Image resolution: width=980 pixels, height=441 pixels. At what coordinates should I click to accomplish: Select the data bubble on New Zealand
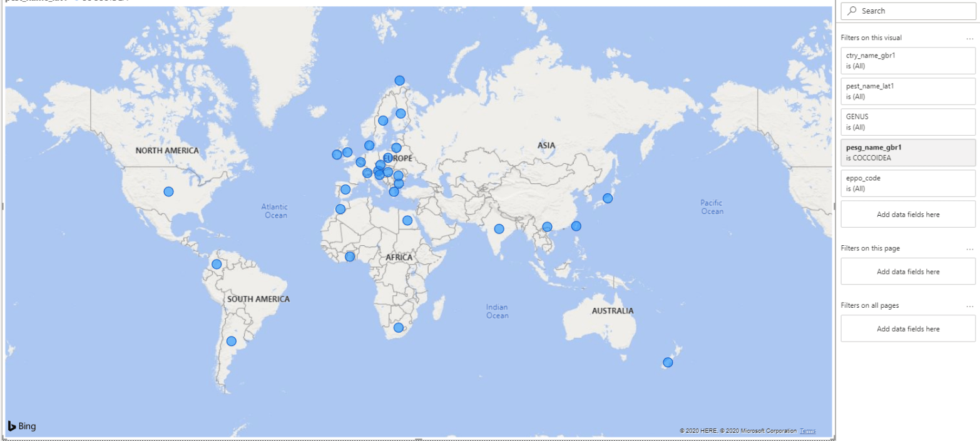click(668, 362)
